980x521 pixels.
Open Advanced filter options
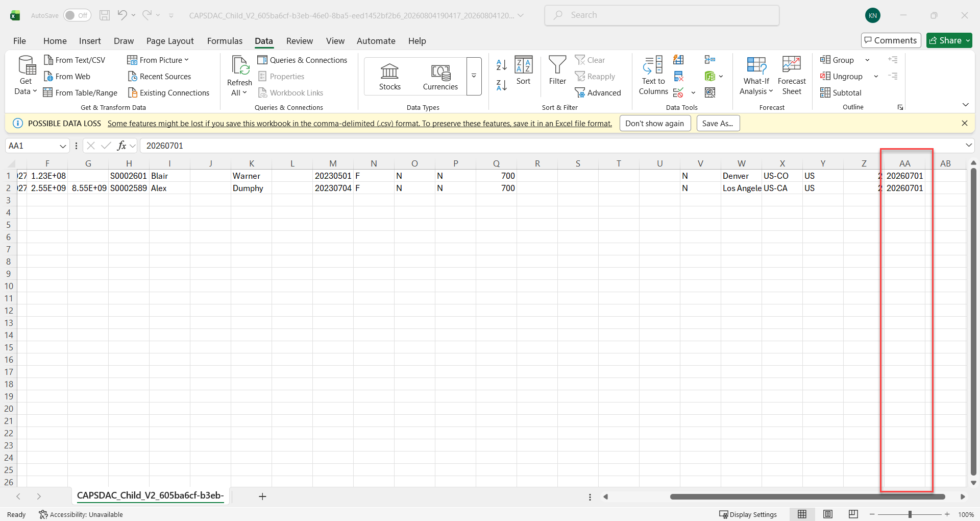tap(598, 93)
